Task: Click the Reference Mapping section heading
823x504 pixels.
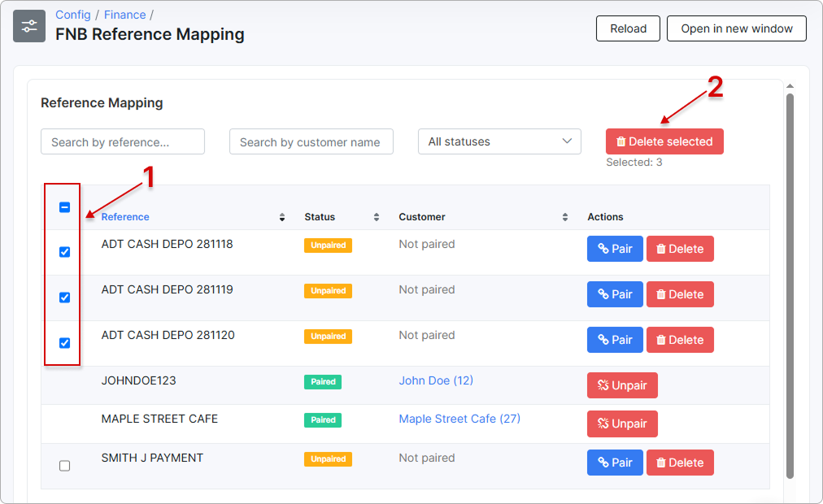Action: point(102,102)
